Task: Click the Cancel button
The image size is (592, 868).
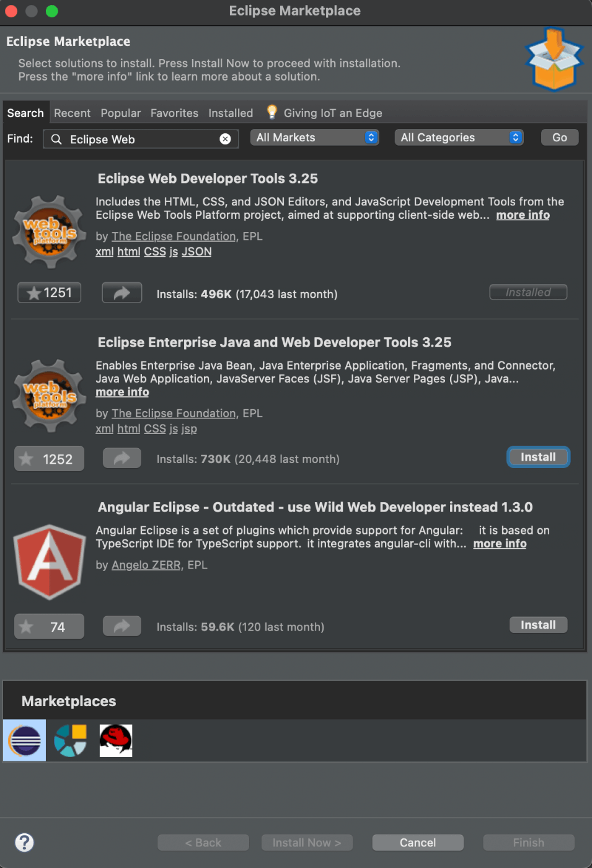Action: 418,843
